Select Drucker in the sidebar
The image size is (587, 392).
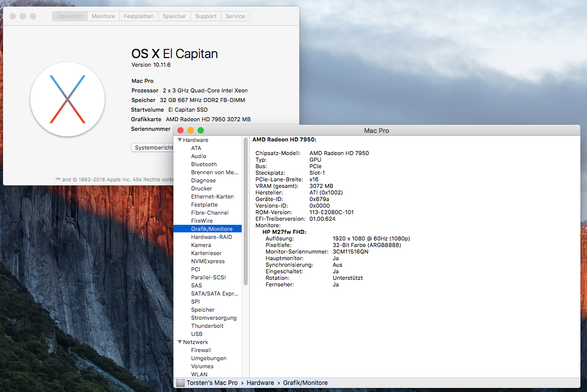[x=201, y=188]
